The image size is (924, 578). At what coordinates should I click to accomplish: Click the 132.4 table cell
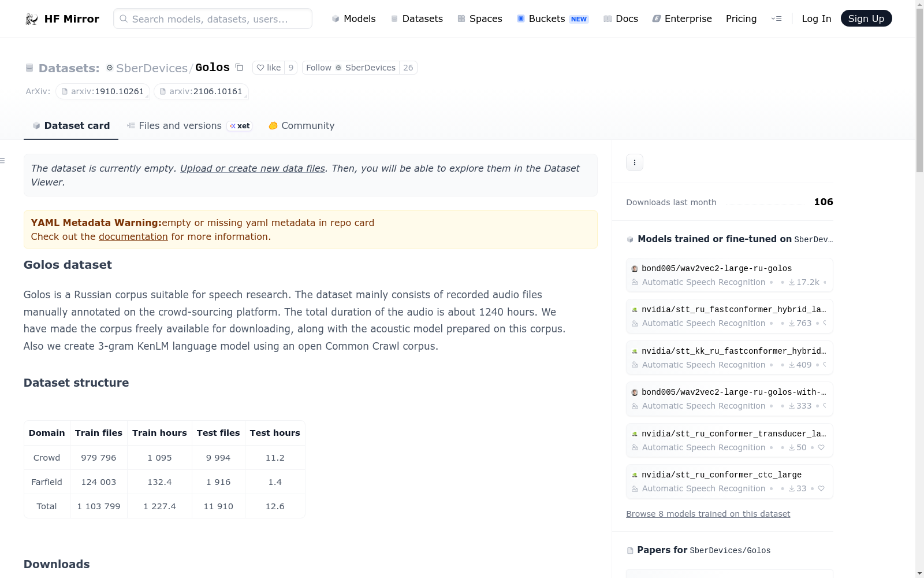coord(159,482)
